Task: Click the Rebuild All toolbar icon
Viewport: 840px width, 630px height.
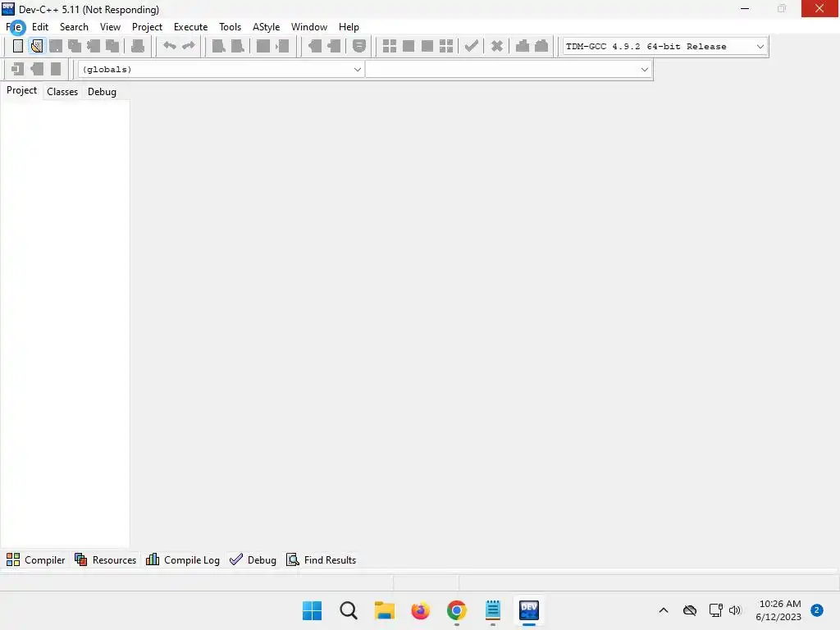Action: (x=446, y=46)
